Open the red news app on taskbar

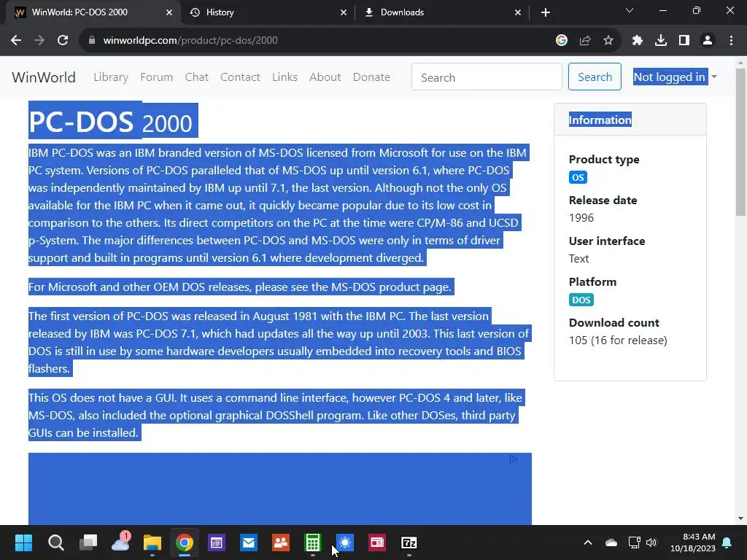(377, 542)
